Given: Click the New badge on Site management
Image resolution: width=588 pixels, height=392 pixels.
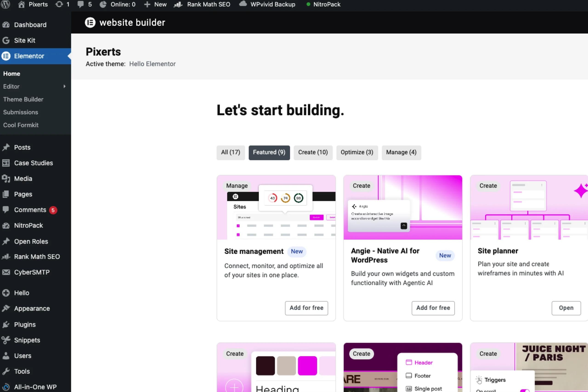Looking at the screenshot, I should point(297,251).
